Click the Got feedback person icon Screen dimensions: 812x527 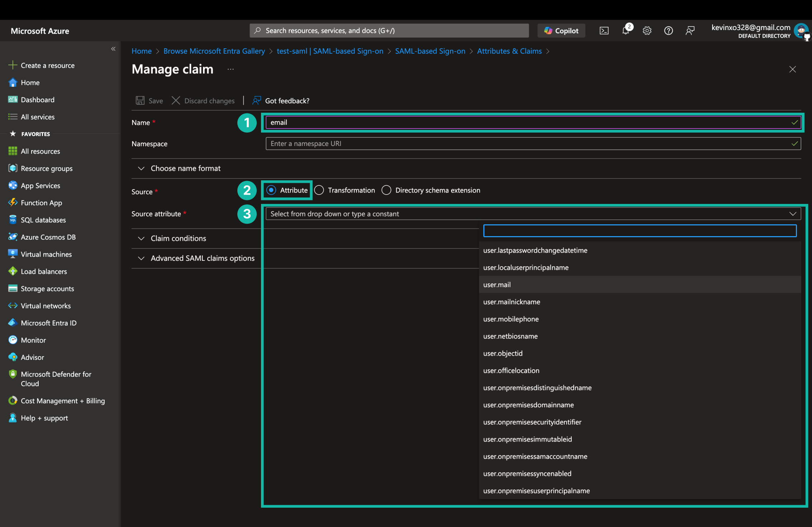(256, 101)
